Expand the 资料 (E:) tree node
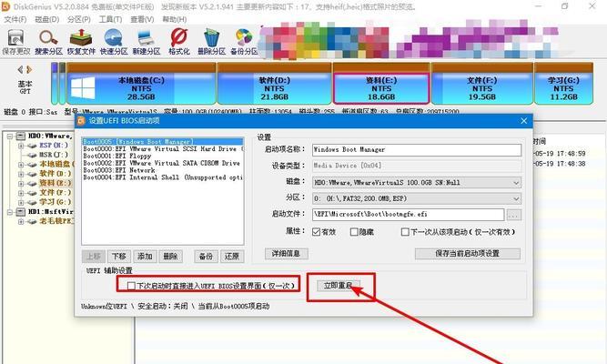The width and height of the screenshot is (607, 364). (21, 183)
